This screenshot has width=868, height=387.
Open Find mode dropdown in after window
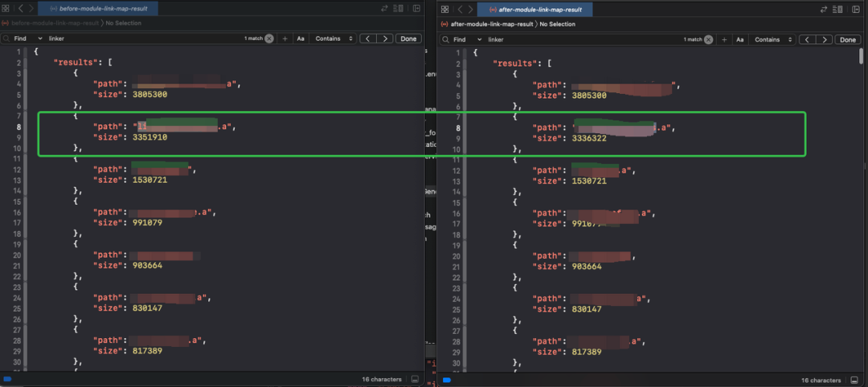[467, 40]
